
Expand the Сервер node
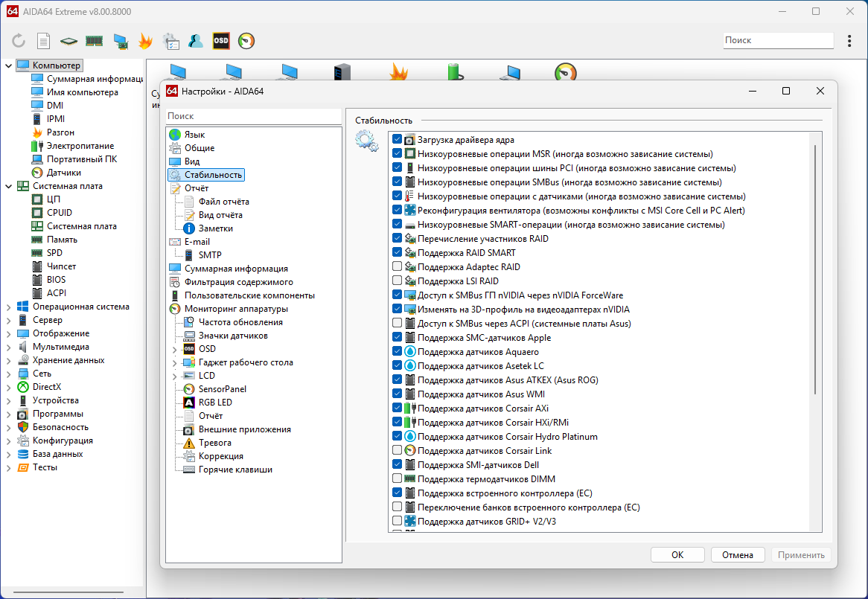8,320
